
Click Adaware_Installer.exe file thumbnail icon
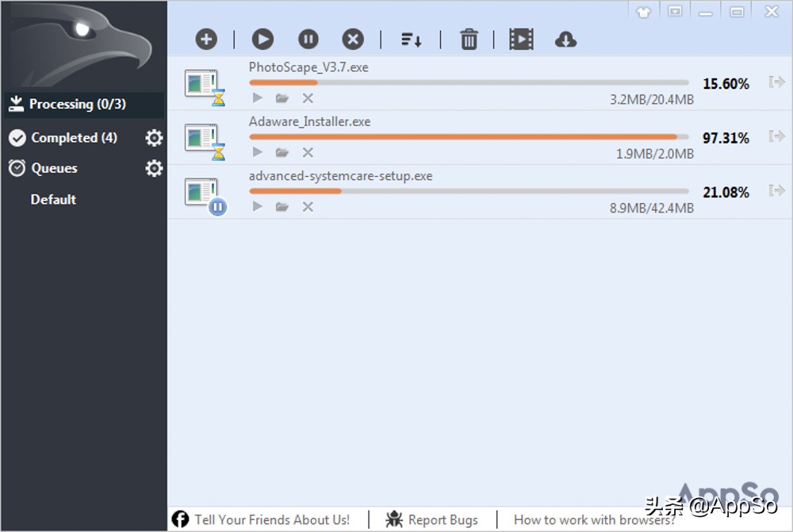pos(205,141)
